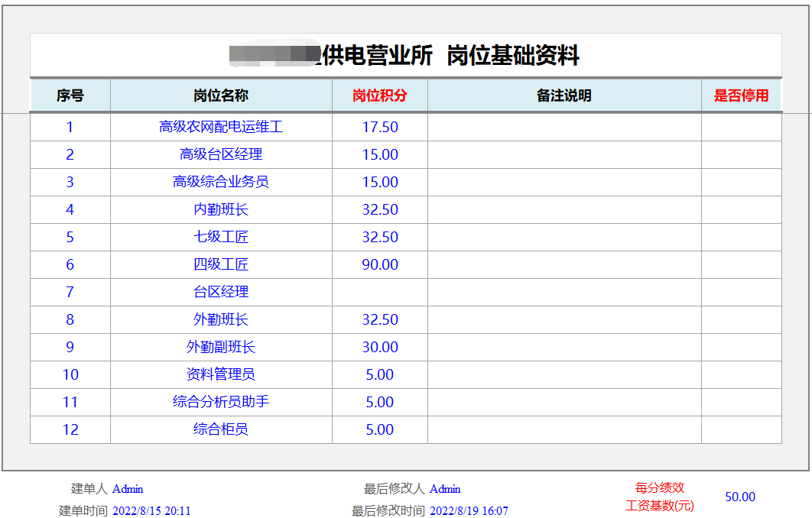Click the 建单人 Admin value
This screenshot has height=518, width=812.
coord(128,489)
